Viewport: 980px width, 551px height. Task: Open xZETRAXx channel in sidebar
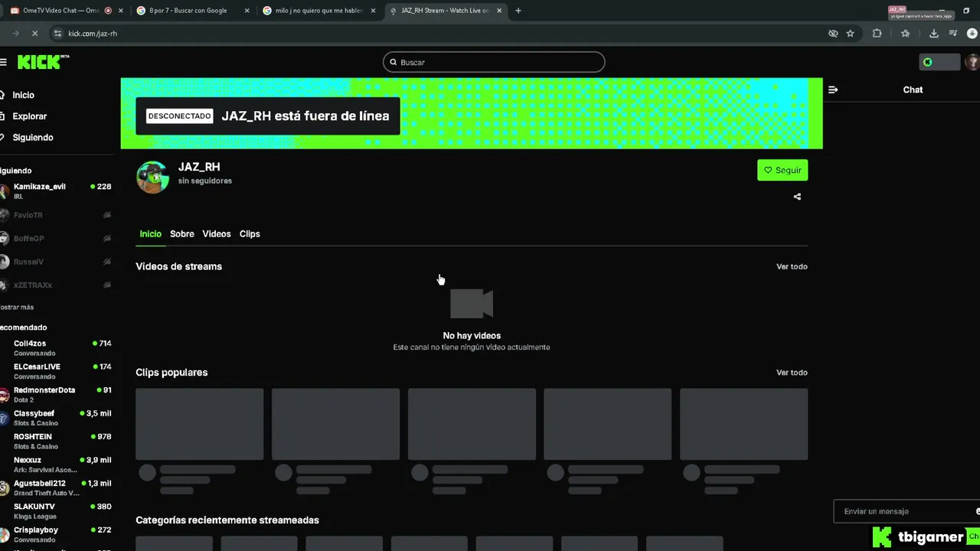point(56,285)
